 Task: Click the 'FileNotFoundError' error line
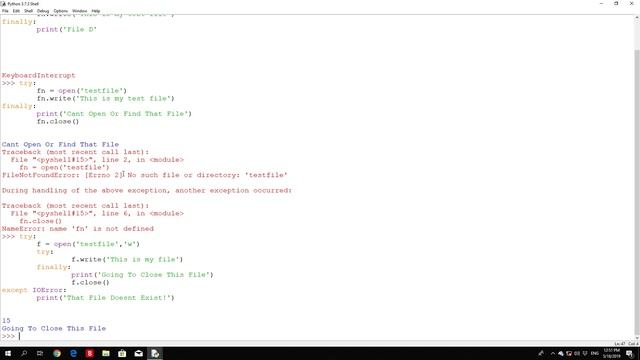(x=144, y=175)
